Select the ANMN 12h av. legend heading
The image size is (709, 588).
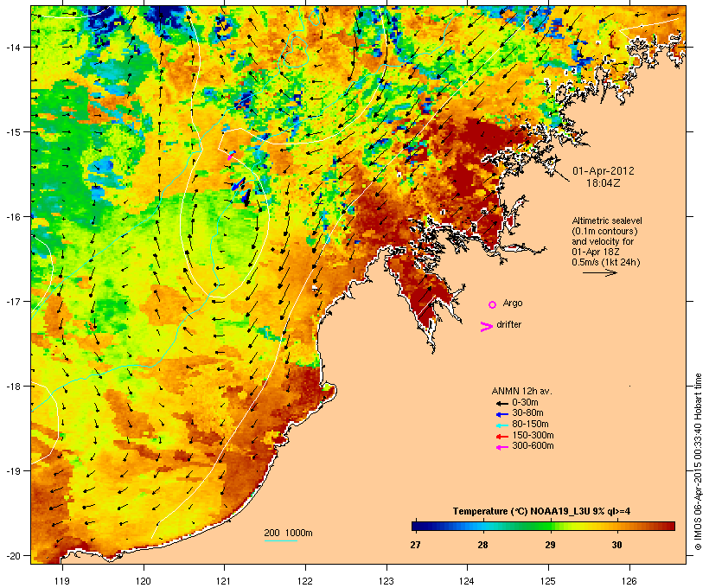click(x=521, y=391)
